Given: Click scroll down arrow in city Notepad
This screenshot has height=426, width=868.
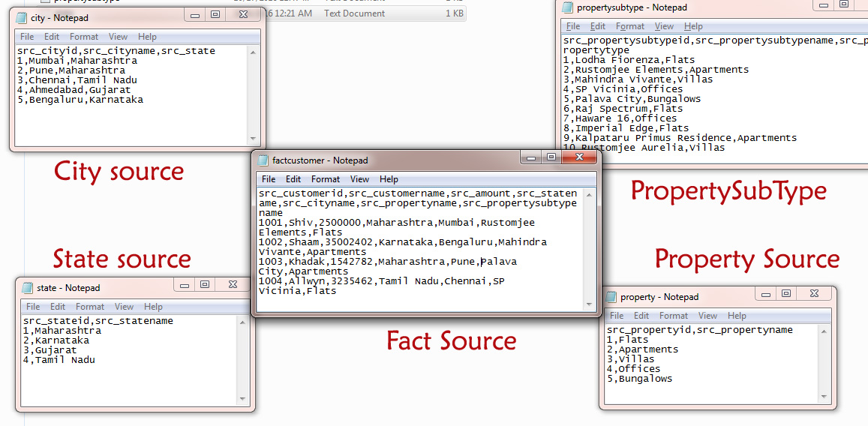Looking at the screenshot, I should pos(253,139).
